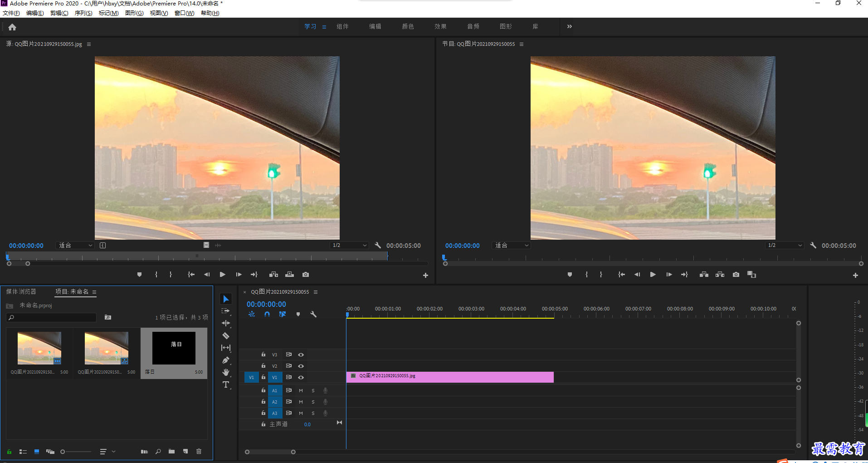Open comparison view in Program monitor
This screenshot has height=463, width=868.
(751, 275)
